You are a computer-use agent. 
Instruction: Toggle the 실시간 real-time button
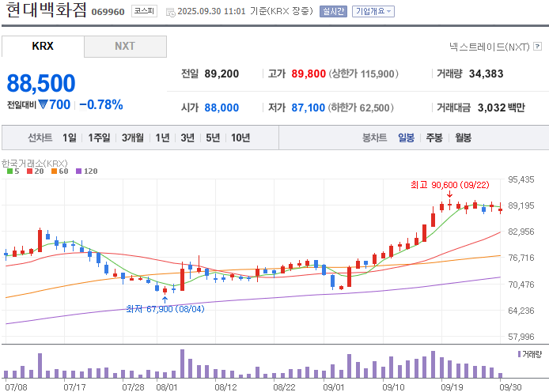(333, 11)
